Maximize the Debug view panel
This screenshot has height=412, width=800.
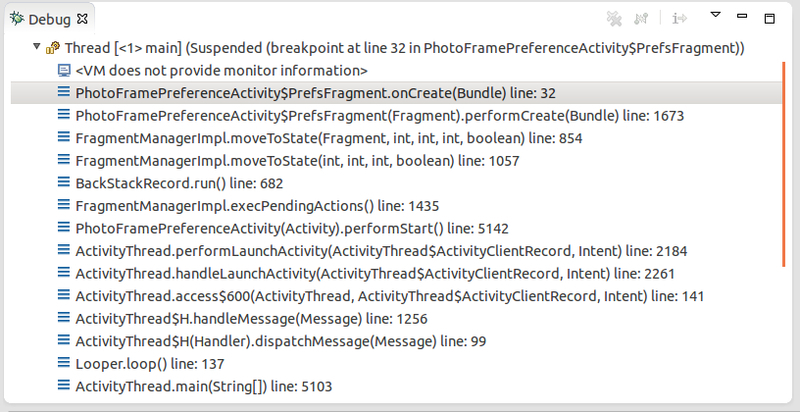pos(769,19)
